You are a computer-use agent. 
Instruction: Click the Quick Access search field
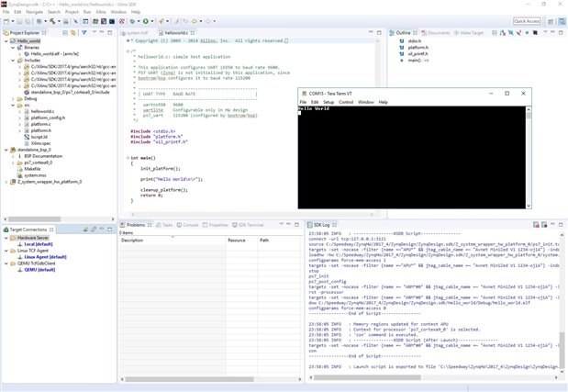point(527,20)
